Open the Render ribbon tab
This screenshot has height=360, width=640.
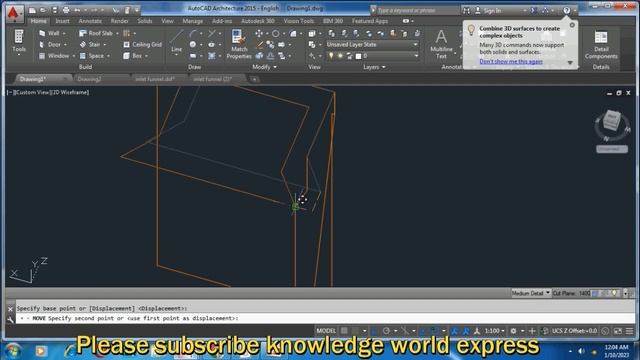[120, 21]
